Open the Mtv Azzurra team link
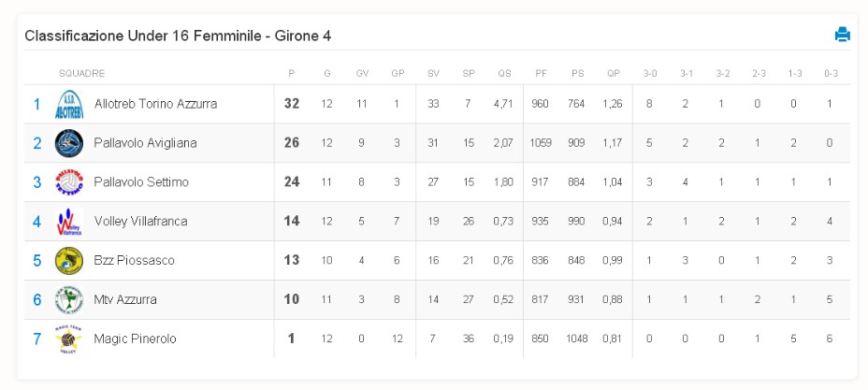Image resolution: width=868 pixels, height=390 pixels. click(x=125, y=300)
